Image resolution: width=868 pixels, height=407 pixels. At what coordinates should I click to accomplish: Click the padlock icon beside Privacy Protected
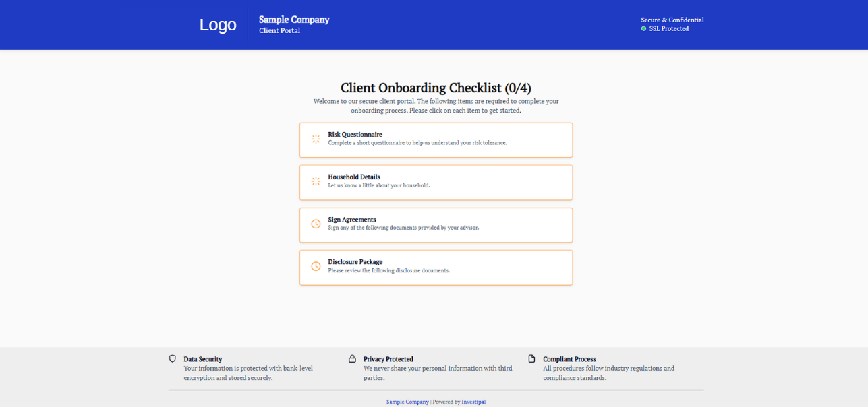352,358
